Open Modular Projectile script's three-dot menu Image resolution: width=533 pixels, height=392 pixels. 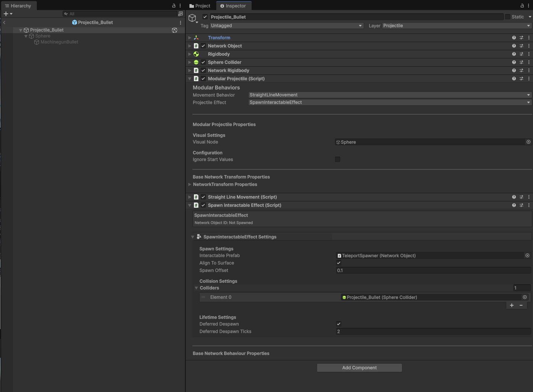(x=529, y=79)
